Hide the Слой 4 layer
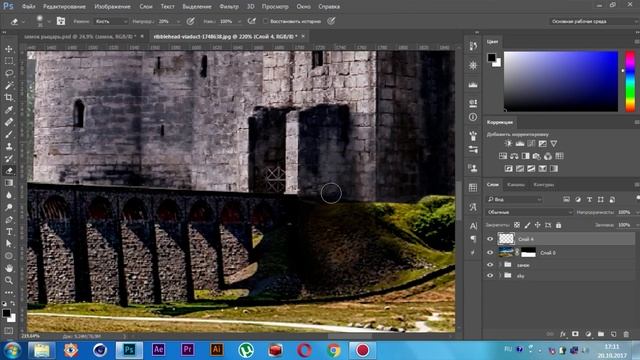Viewport: 640px width, 360px height. [490, 239]
